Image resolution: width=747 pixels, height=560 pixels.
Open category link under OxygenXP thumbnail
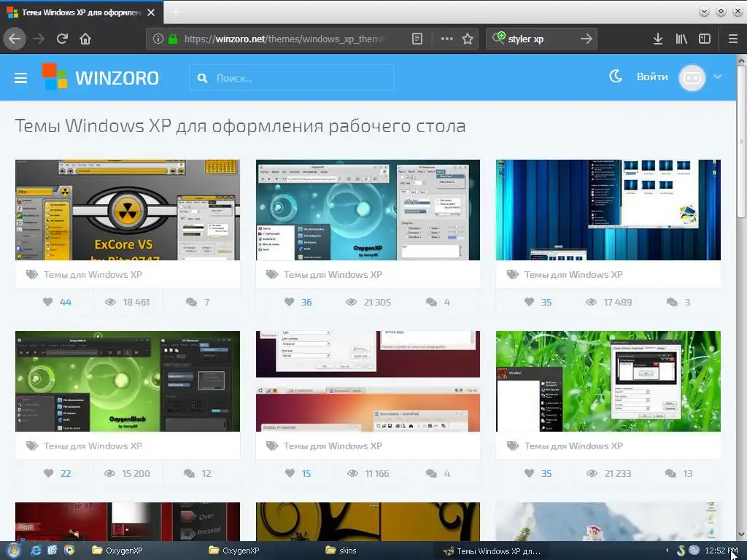click(x=333, y=274)
